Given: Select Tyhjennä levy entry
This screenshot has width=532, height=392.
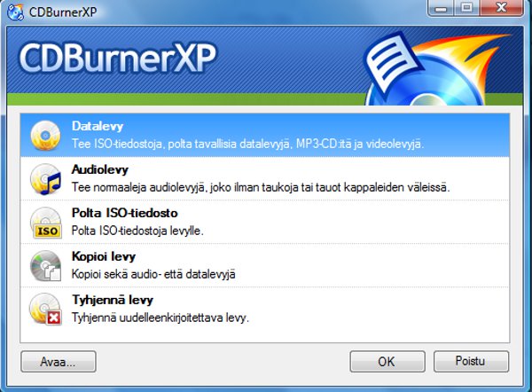Looking at the screenshot, I should pos(264,309).
